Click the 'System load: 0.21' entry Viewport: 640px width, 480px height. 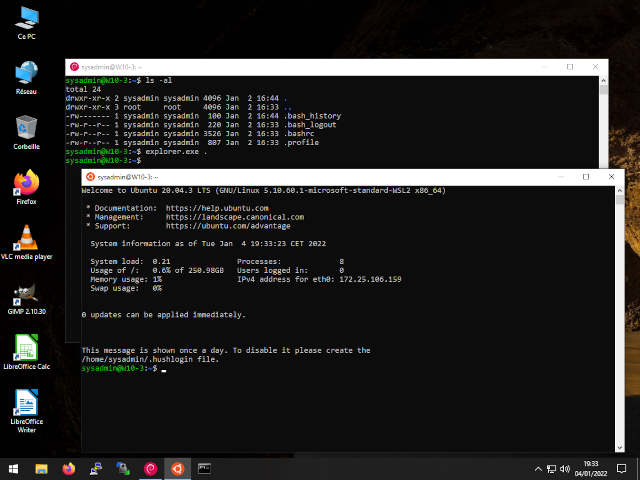pos(130,262)
